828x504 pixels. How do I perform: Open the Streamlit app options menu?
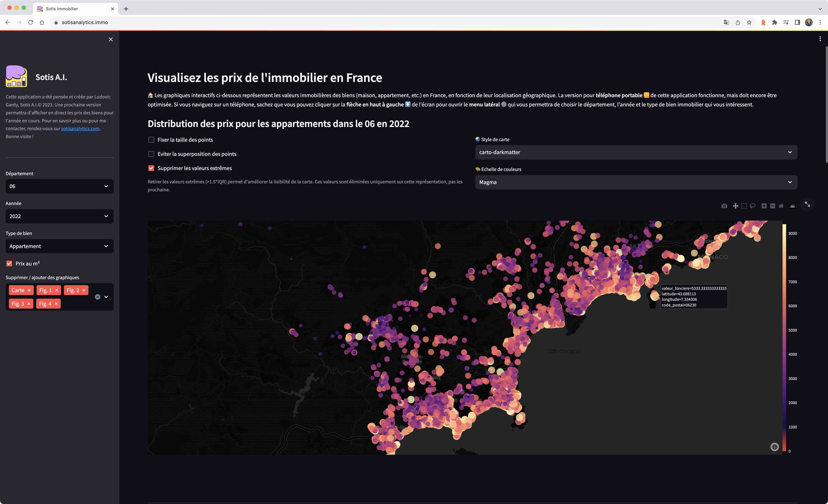(820, 39)
